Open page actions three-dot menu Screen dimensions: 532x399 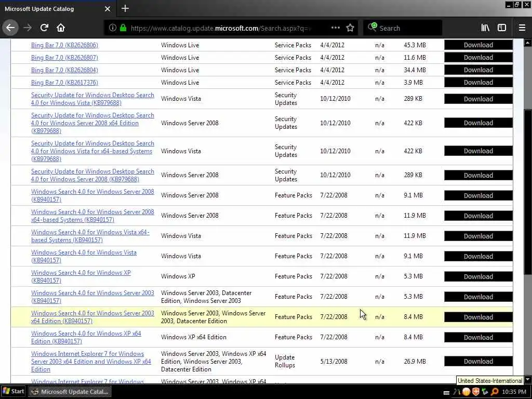336,28
